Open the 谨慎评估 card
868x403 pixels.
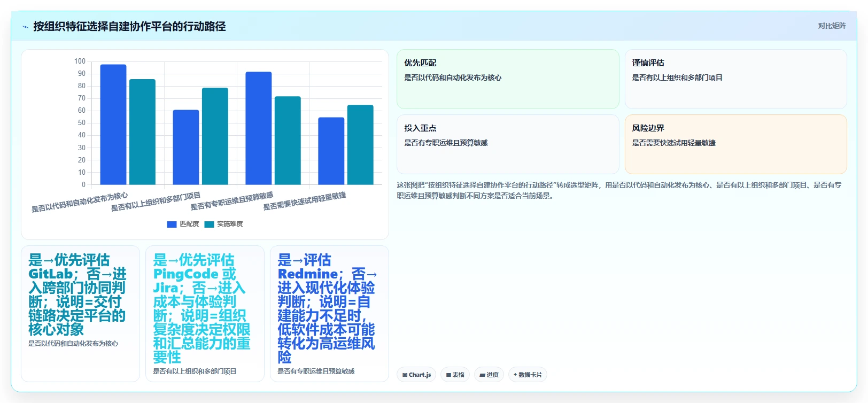[735, 79]
